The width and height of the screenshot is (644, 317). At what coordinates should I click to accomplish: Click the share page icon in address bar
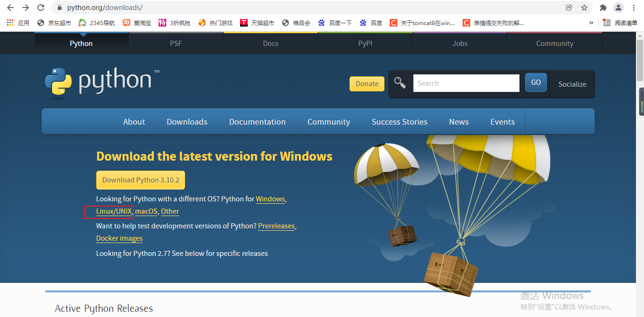click(569, 8)
